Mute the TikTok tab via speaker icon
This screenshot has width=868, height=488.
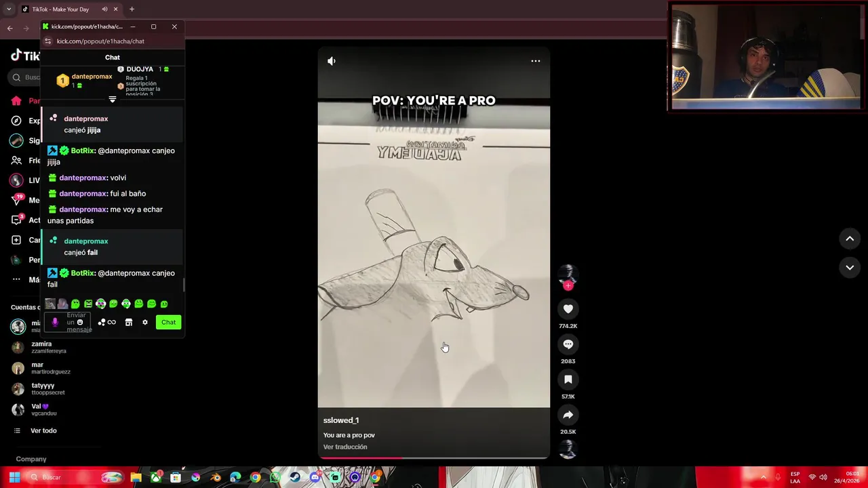click(104, 9)
